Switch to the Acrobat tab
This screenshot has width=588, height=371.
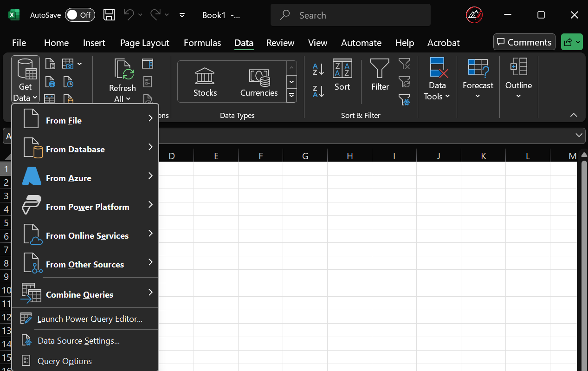tap(444, 43)
